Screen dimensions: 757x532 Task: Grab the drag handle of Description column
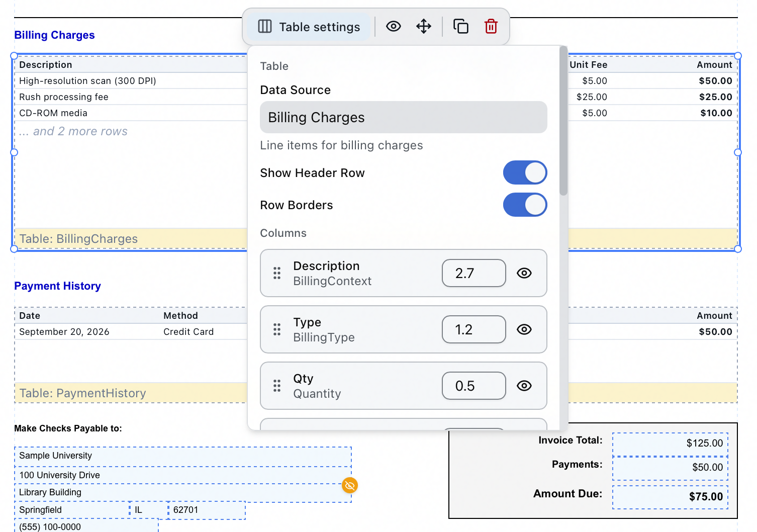click(277, 273)
